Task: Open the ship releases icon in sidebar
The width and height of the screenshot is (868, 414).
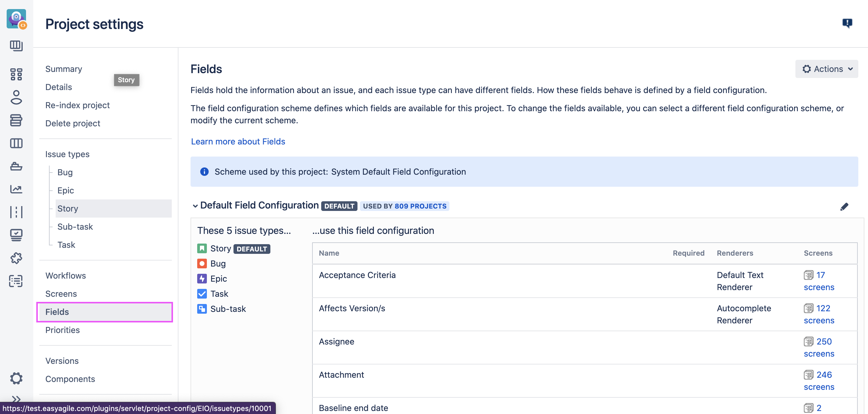Action: click(x=16, y=166)
